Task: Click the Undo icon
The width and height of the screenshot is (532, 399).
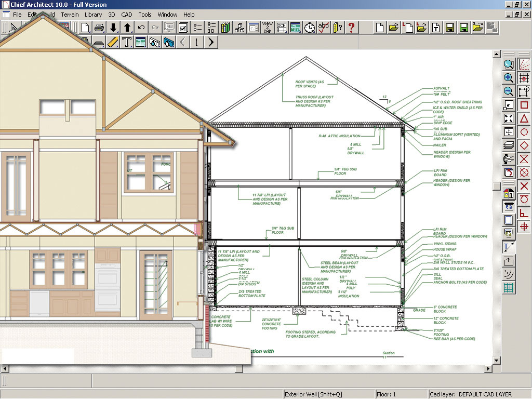Action: coord(141,28)
